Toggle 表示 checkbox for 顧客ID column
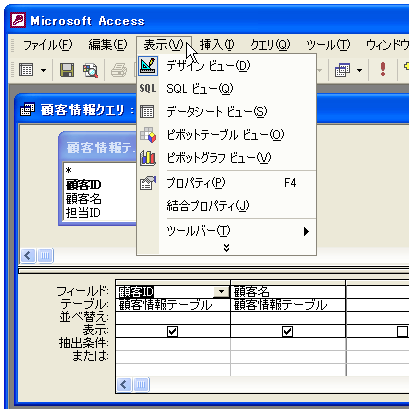This screenshot has width=409, height=409. point(172,331)
